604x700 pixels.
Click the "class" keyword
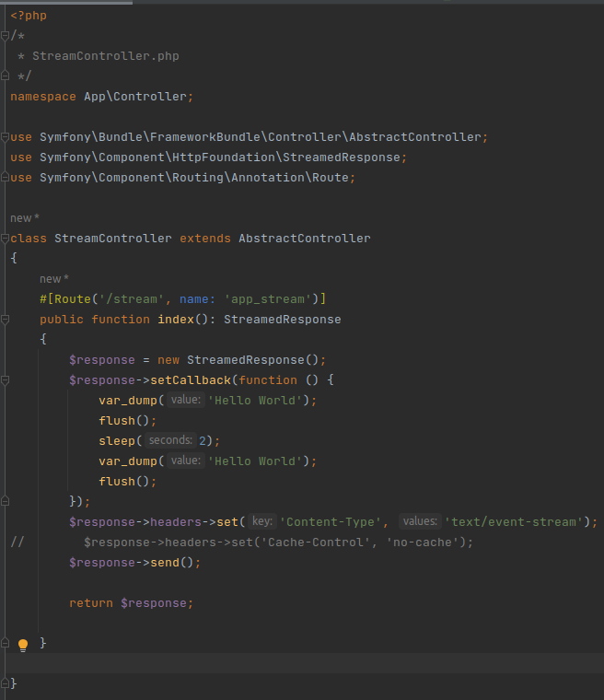pos(29,239)
